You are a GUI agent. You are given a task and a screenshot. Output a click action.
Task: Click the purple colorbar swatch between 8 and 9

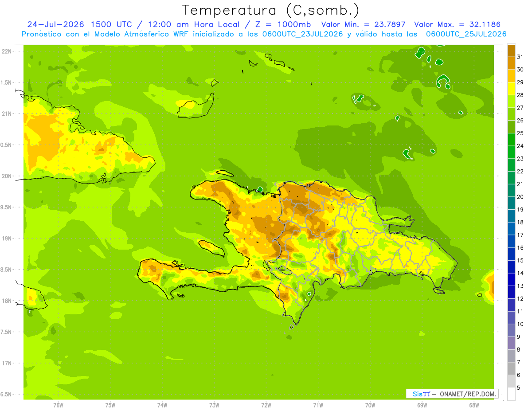click(511, 343)
